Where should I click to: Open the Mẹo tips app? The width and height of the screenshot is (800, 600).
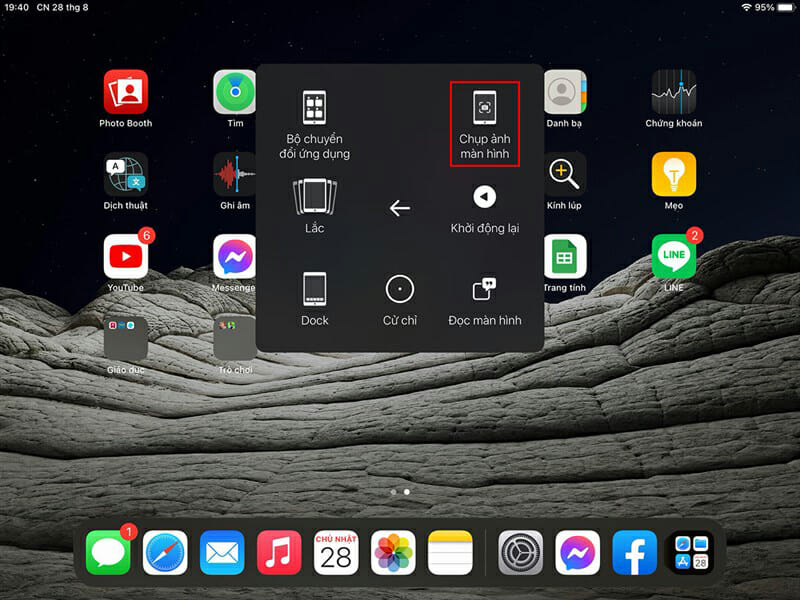pos(673,175)
